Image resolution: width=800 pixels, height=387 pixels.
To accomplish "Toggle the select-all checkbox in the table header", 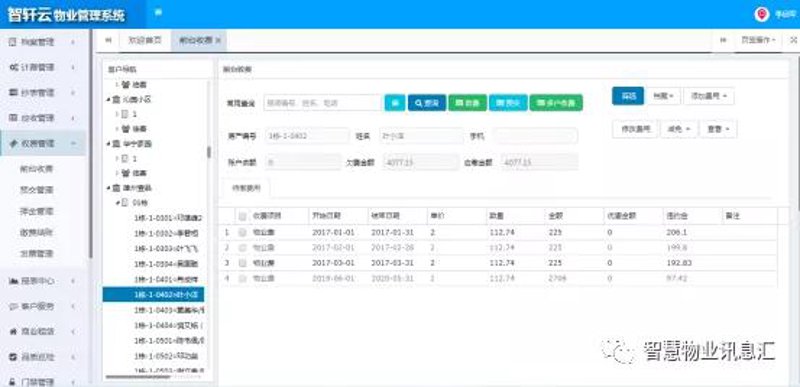I will (x=242, y=216).
